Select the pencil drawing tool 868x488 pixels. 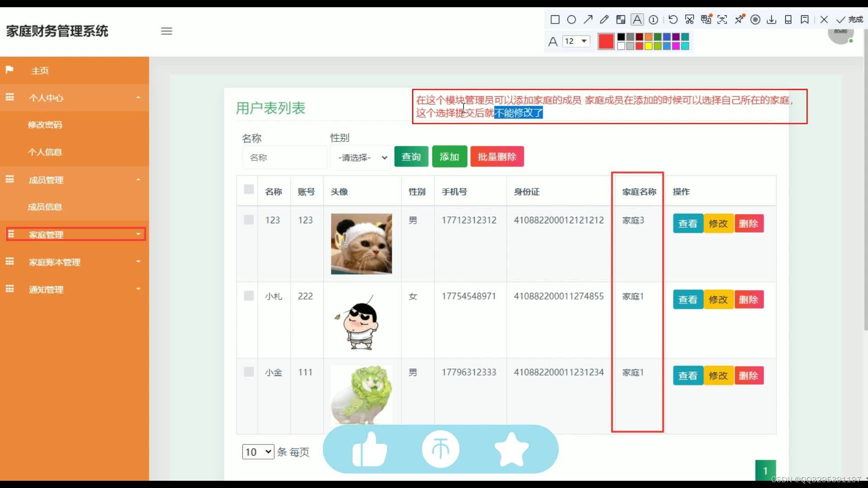click(x=604, y=19)
